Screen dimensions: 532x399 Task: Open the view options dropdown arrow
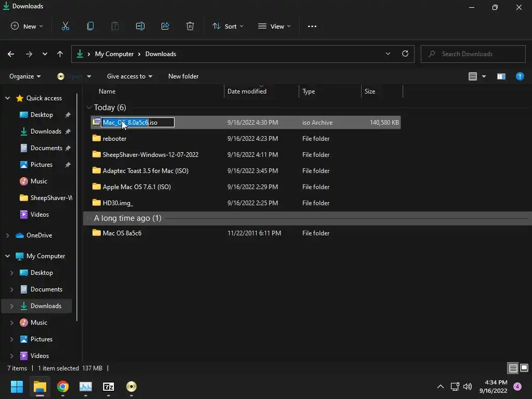click(x=484, y=76)
